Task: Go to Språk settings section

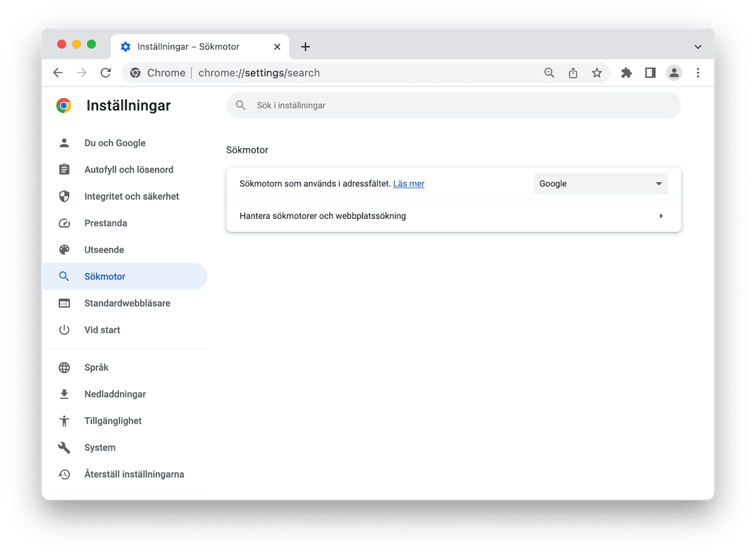Action: 124,367
